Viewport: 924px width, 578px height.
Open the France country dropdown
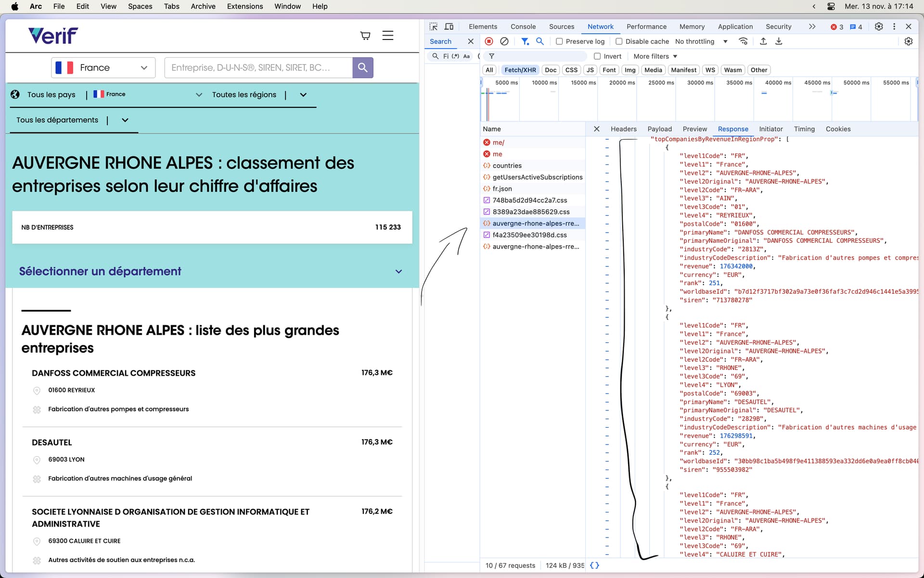[x=103, y=67]
